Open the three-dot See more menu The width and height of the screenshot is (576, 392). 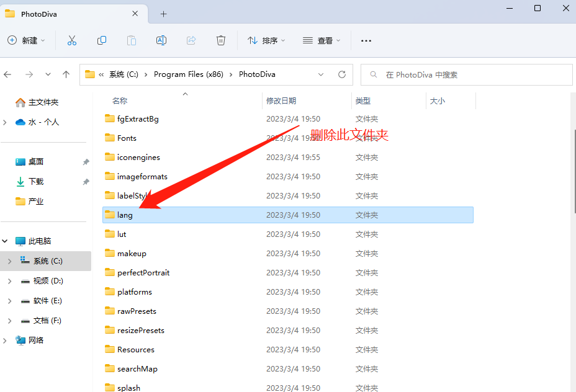click(x=366, y=41)
